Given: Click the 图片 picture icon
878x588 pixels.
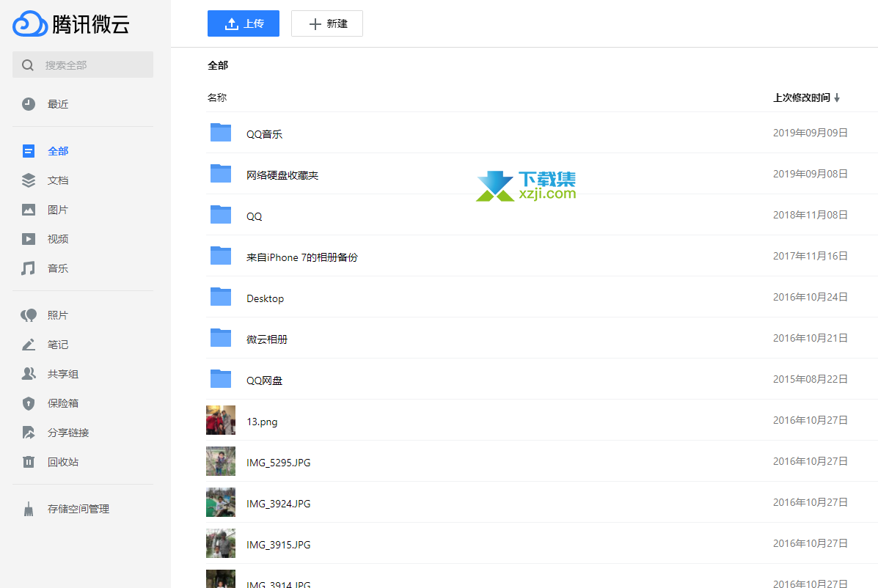Looking at the screenshot, I should [x=29, y=210].
